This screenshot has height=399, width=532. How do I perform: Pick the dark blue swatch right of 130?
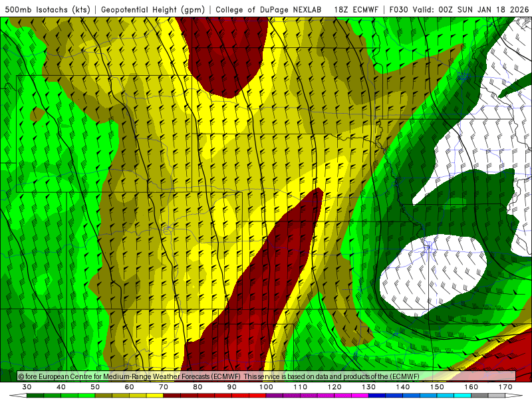[377, 396]
